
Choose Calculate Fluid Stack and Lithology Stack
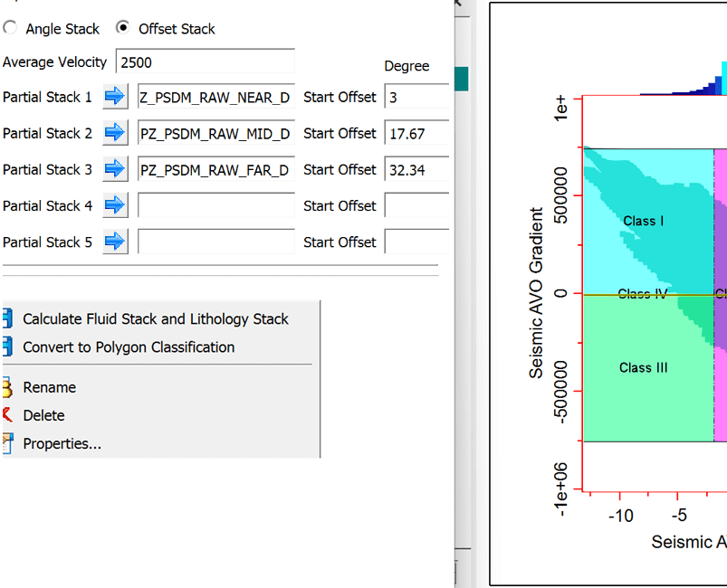155,318
